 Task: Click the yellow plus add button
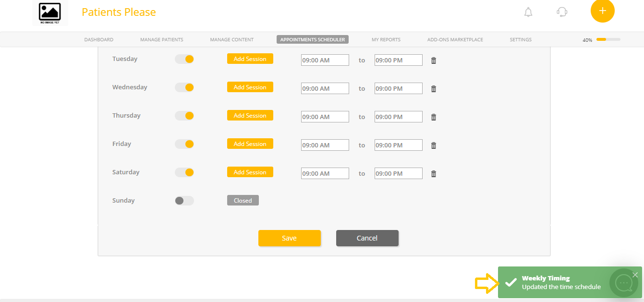(603, 11)
